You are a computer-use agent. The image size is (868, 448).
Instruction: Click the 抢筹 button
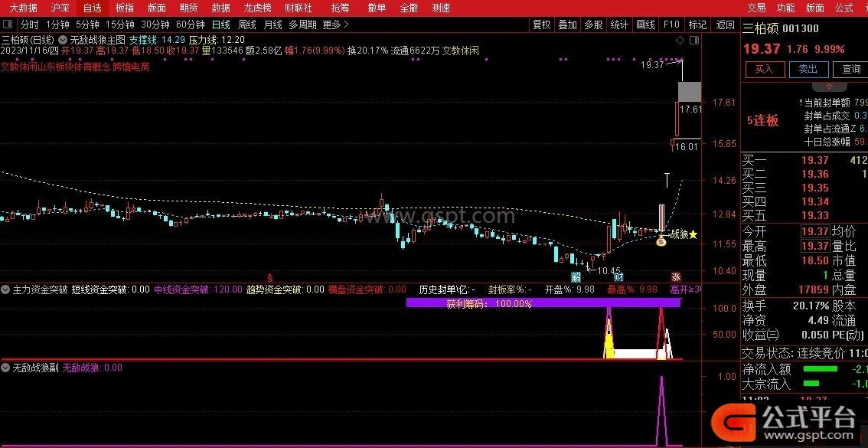(x=340, y=8)
